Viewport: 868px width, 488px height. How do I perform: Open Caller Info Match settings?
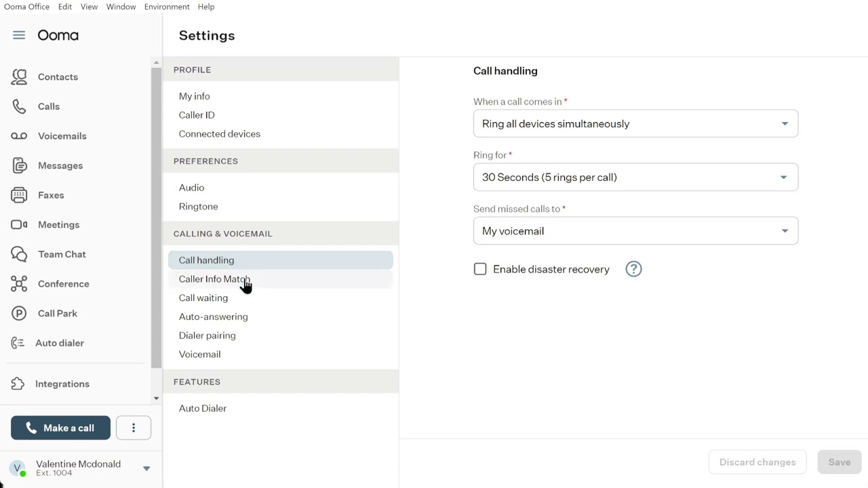(281, 279)
